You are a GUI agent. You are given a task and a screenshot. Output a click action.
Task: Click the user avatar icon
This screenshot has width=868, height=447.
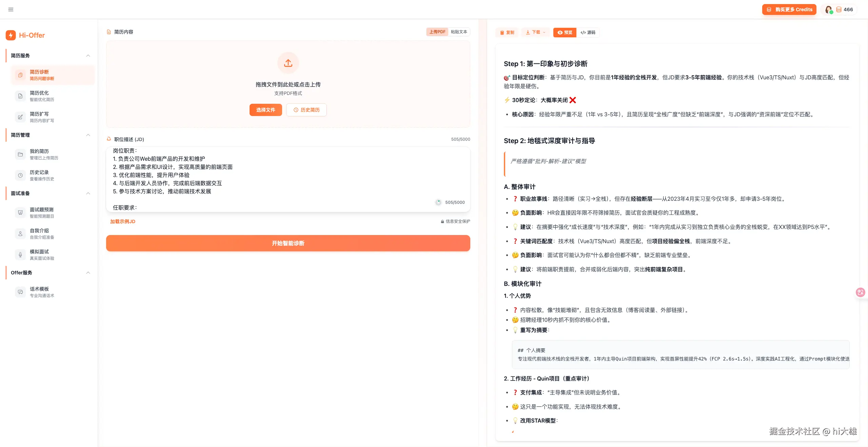(x=828, y=9)
